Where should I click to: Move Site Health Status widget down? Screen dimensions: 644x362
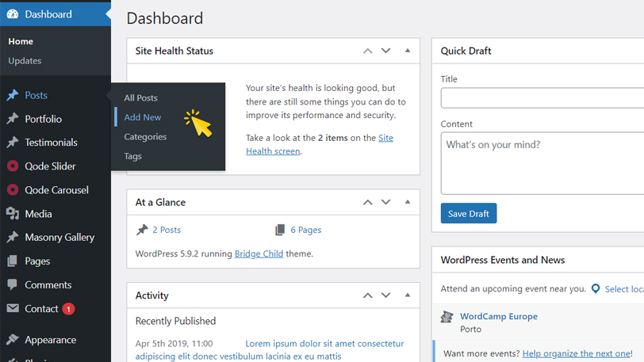click(x=386, y=51)
